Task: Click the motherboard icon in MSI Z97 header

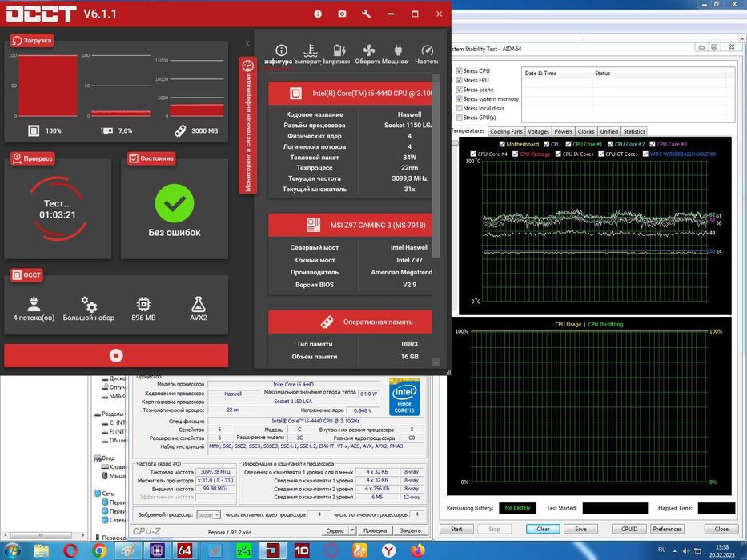Action: coord(314,225)
